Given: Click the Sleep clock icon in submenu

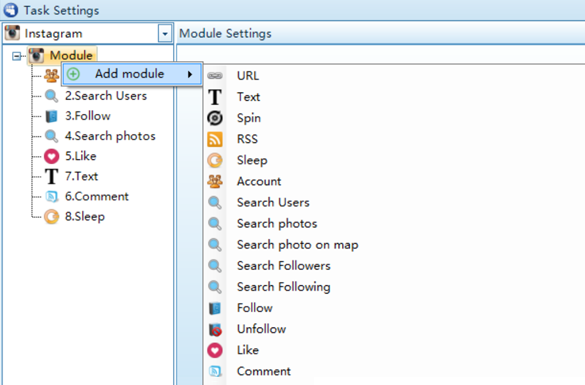Looking at the screenshot, I should coord(215,160).
